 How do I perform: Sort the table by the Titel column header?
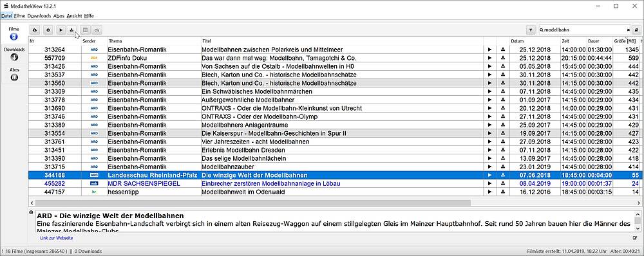[x=342, y=41]
